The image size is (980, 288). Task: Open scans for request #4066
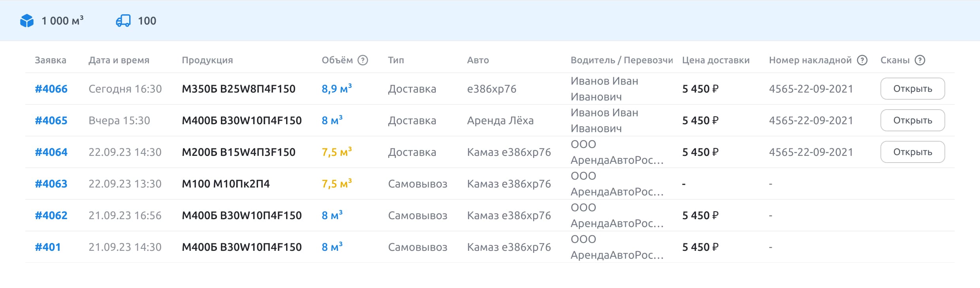912,89
